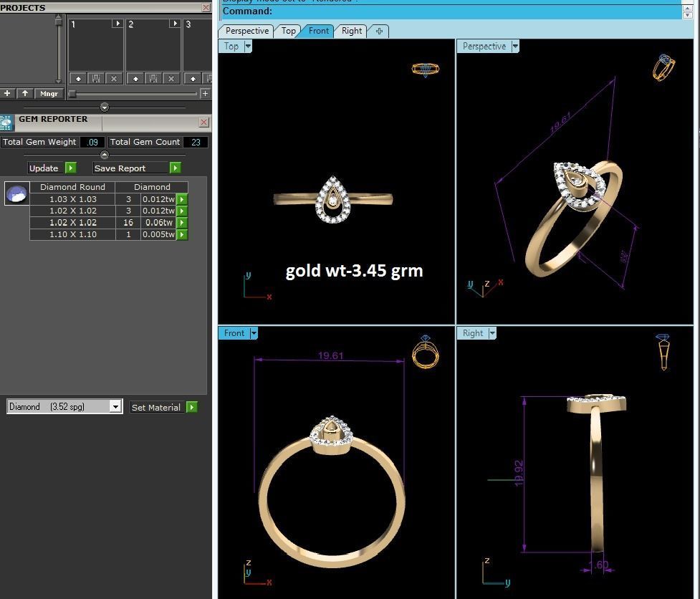Select the round diamond gem icon
This screenshot has width=700, height=599.
(17, 193)
